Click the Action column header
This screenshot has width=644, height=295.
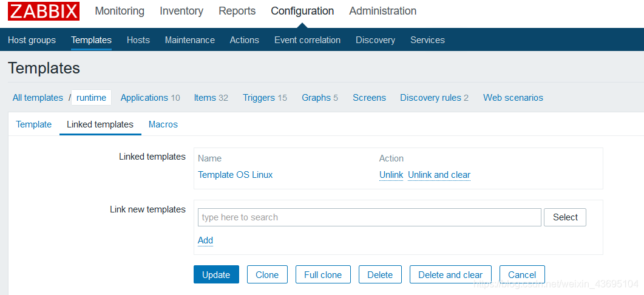point(391,158)
